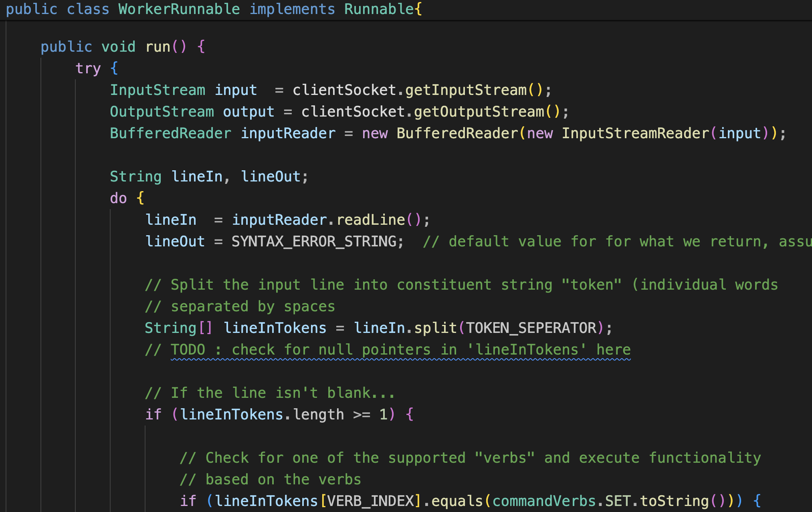Click the "If the line isn't blank" comment

pyautogui.click(x=270, y=393)
